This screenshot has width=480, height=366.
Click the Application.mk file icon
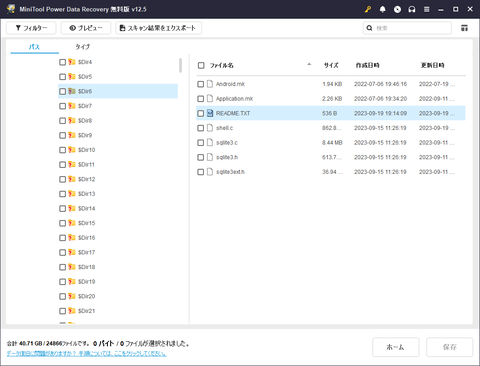[210, 99]
